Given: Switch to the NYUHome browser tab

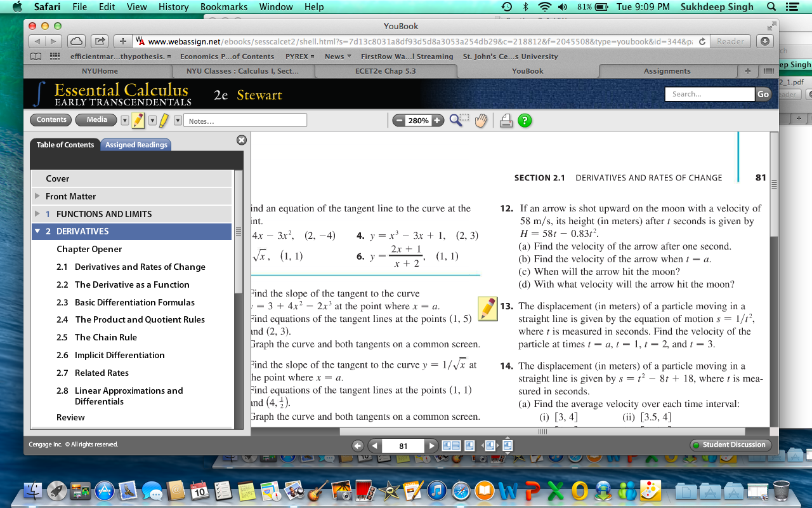Looking at the screenshot, I should [100, 71].
